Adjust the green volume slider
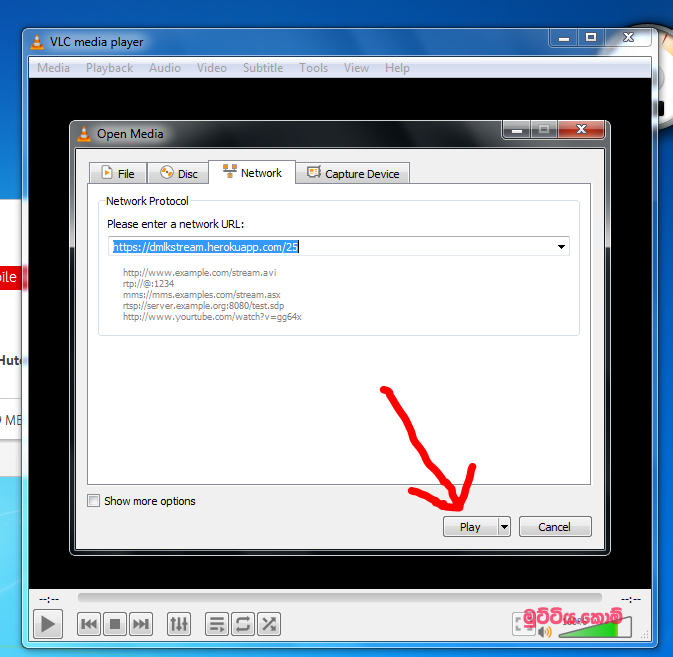The image size is (673, 657). pyautogui.click(x=595, y=627)
